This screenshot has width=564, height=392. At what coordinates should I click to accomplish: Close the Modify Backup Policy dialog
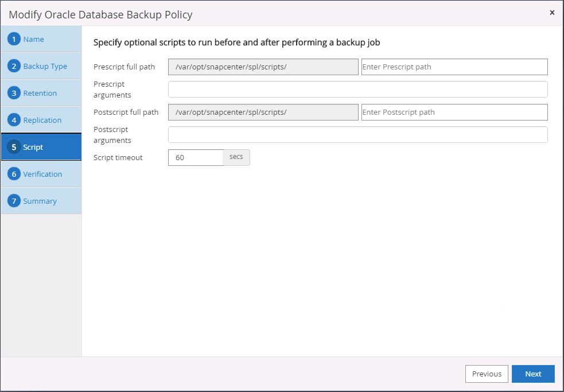point(552,13)
